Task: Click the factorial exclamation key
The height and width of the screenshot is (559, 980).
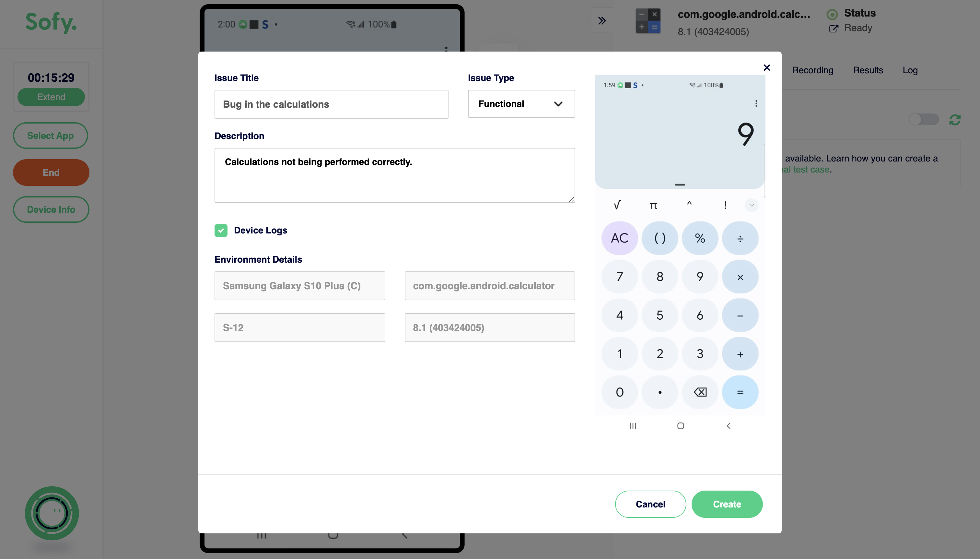Action: point(725,205)
